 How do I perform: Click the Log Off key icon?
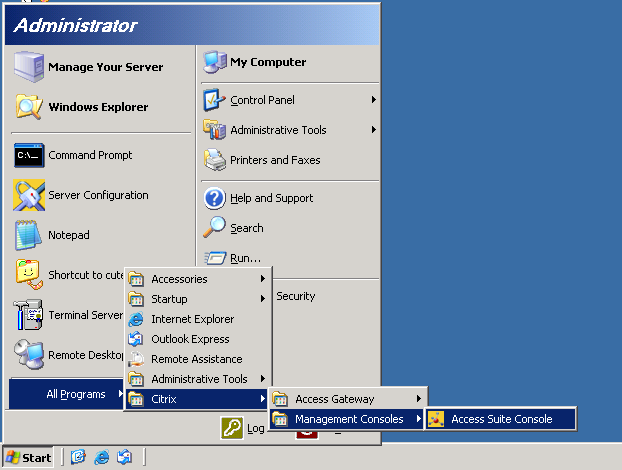(x=232, y=428)
